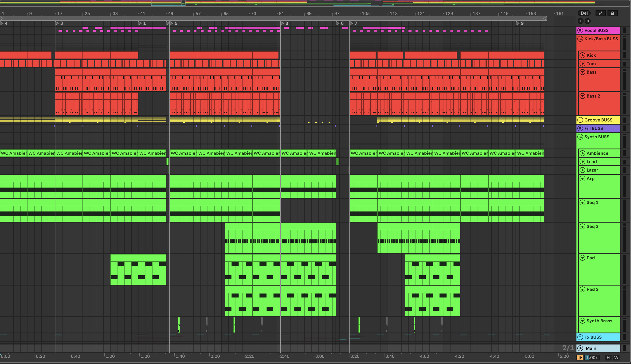Toggle the W width optimize button
This screenshot has height=364, width=631.
coord(616,358)
